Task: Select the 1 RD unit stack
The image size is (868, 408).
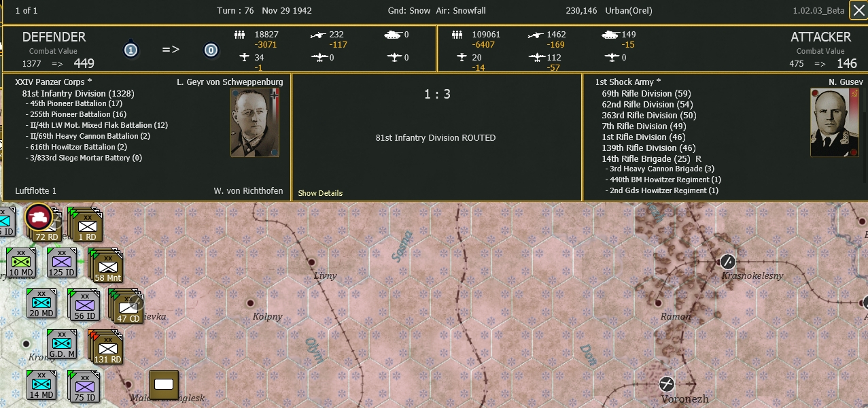Action: 86,225
